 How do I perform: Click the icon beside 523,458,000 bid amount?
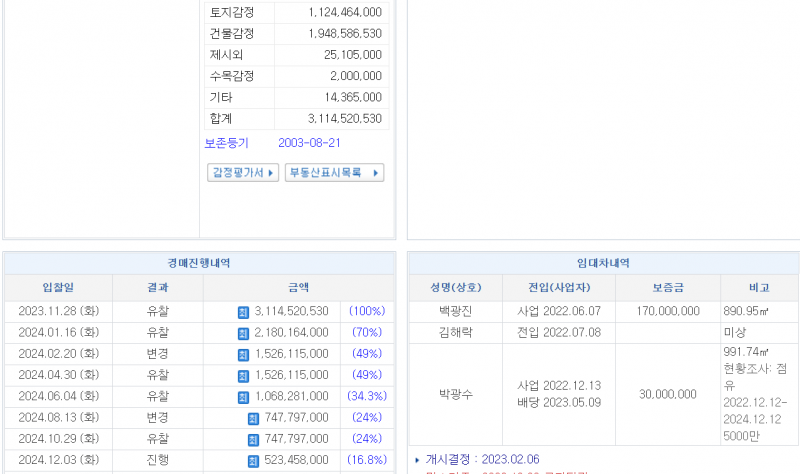252,460
